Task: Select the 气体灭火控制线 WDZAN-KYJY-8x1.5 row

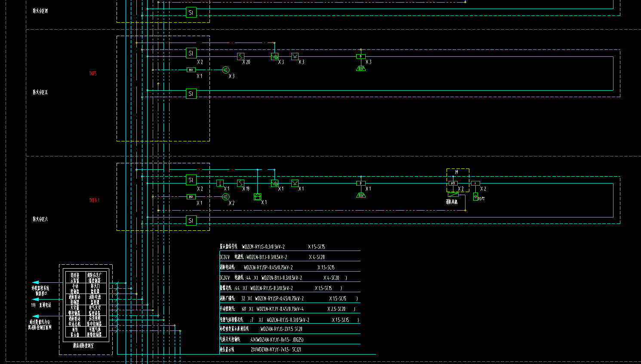Action: pyautogui.click(x=262, y=340)
